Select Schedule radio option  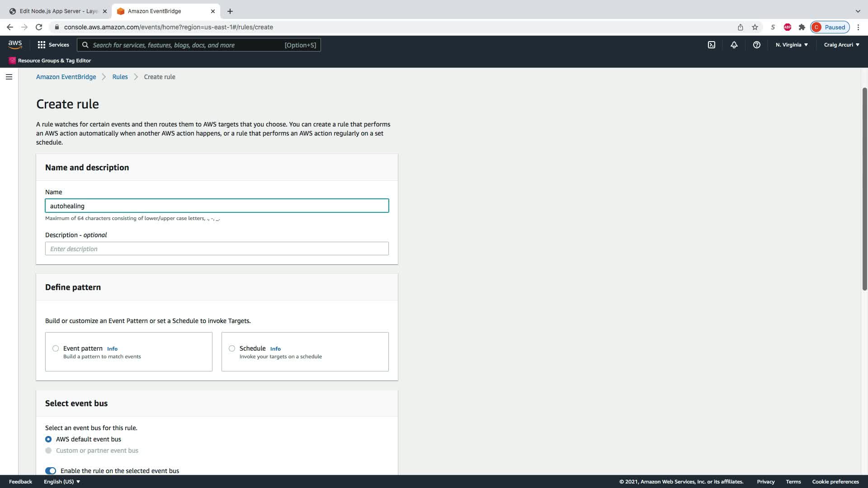click(232, 348)
